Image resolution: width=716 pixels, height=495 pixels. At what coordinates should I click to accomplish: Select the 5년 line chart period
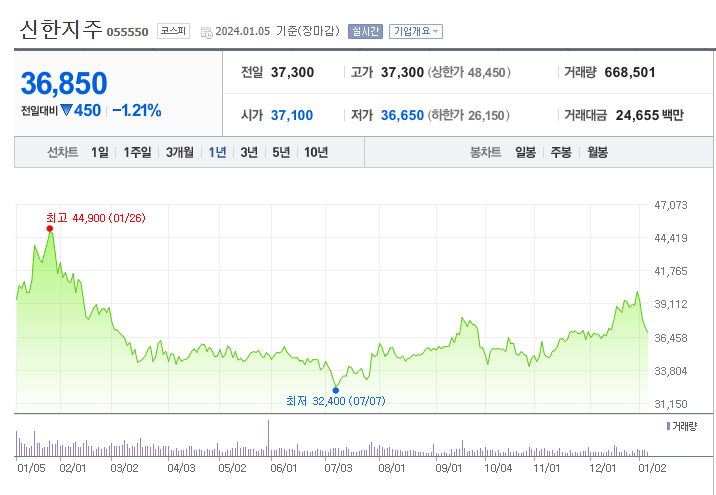click(x=281, y=152)
